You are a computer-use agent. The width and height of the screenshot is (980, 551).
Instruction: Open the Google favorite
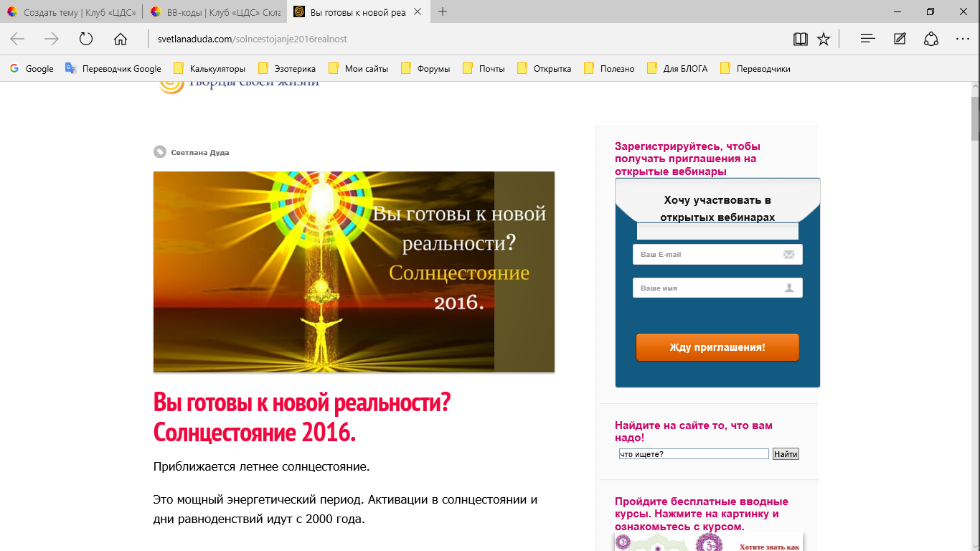(32, 69)
